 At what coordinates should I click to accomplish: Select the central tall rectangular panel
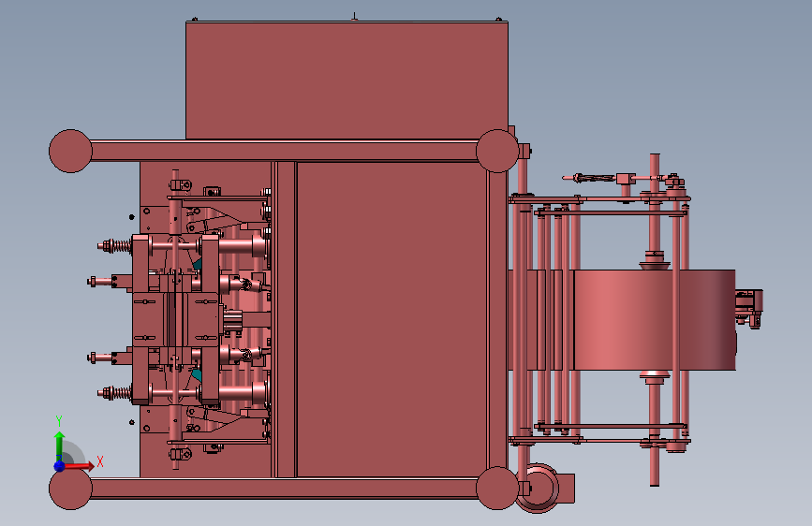[392, 319]
